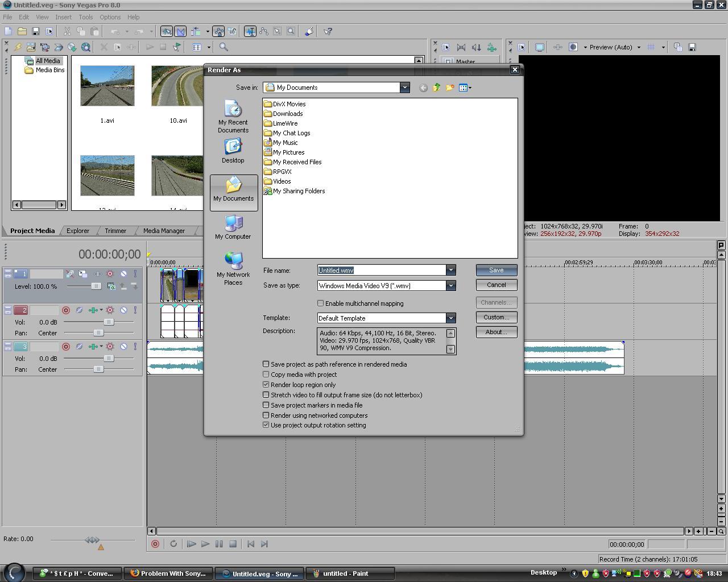Mute video track 1
728x582 pixels.
pos(123,274)
